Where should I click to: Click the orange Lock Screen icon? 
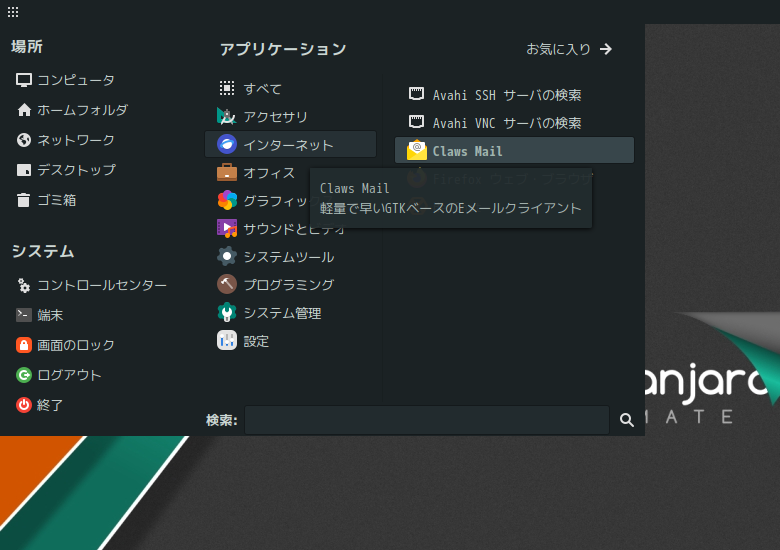(x=24, y=345)
